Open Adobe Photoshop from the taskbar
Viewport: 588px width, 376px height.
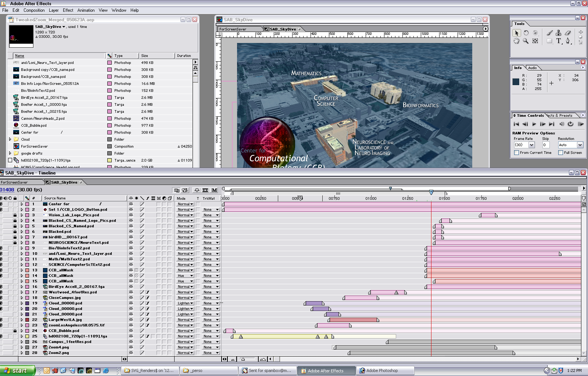pyautogui.click(x=385, y=371)
